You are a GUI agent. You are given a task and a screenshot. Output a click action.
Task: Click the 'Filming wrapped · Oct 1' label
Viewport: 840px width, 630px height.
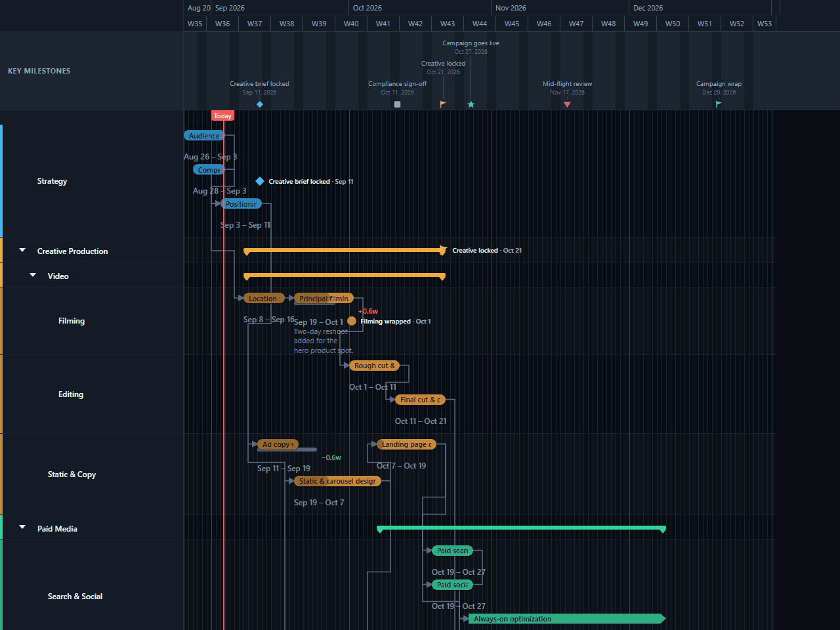(x=396, y=321)
